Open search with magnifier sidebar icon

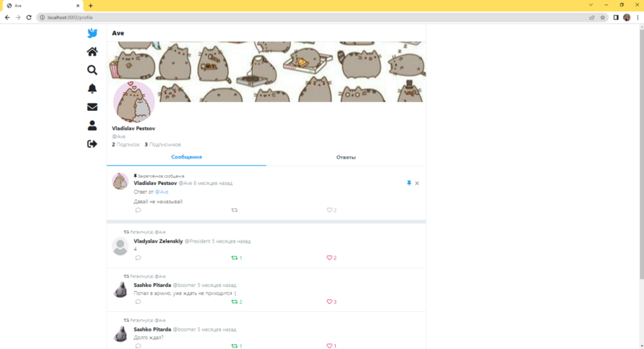pyautogui.click(x=92, y=70)
